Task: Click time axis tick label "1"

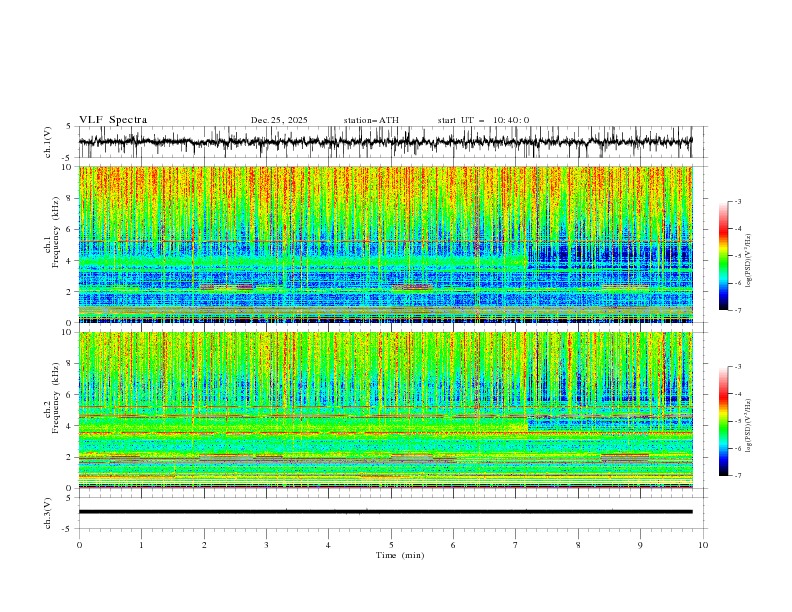Action: click(x=141, y=545)
